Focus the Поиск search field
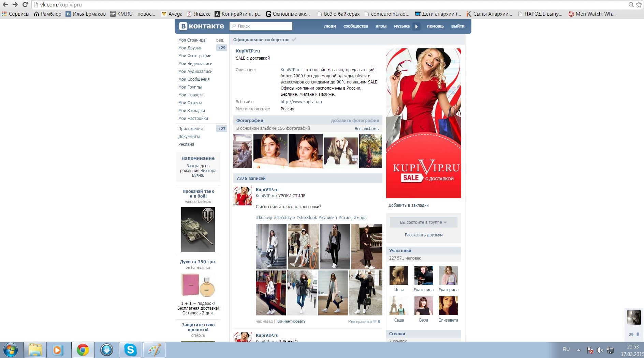The width and height of the screenshot is (644, 358). (261, 26)
